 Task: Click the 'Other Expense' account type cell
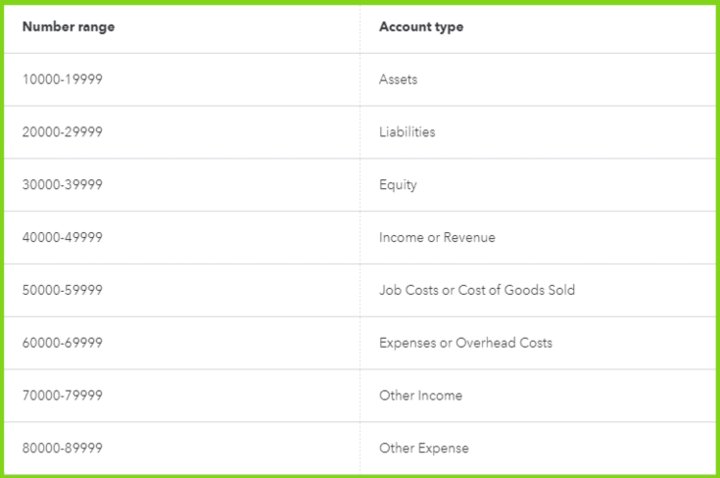[x=423, y=448]
